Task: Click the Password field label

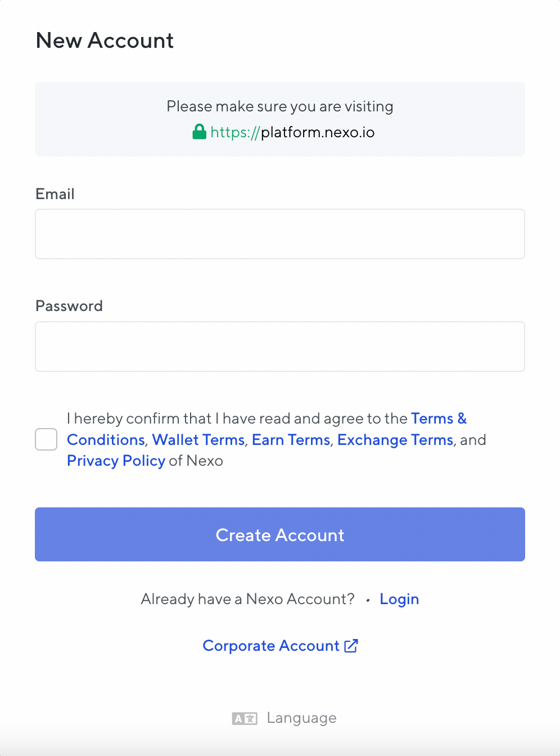Action: pos(69,306)
